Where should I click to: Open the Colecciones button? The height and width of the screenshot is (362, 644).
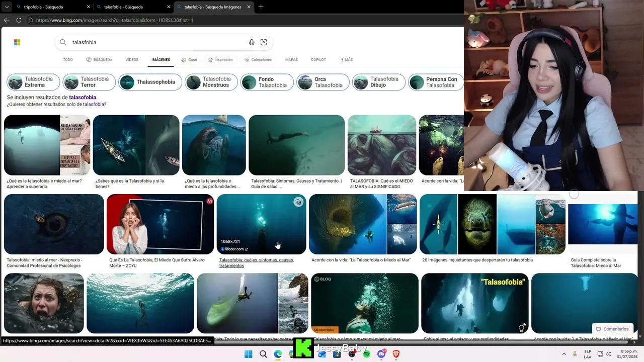[258, 60]
